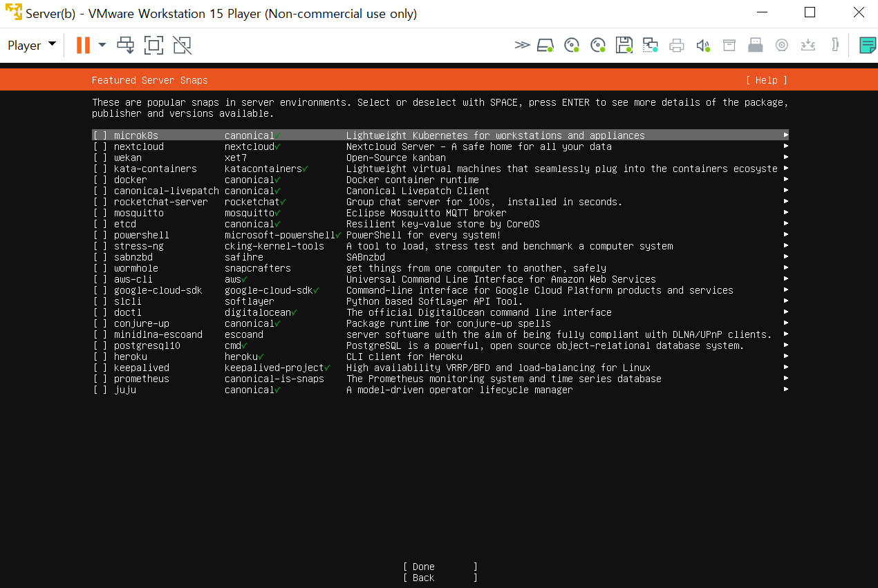
Task: Click the minidlna-escoand snap name
Action: click(x=158, y=334)
